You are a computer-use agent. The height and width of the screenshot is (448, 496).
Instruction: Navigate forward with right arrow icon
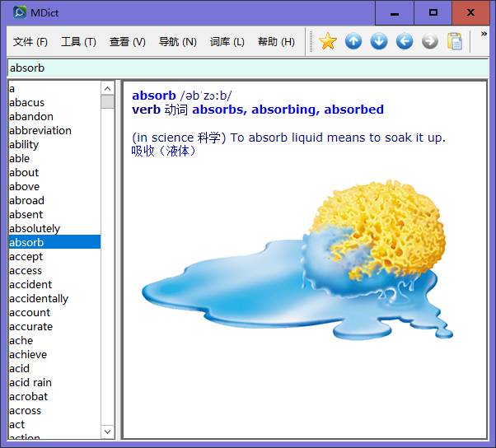coord(430,41)
